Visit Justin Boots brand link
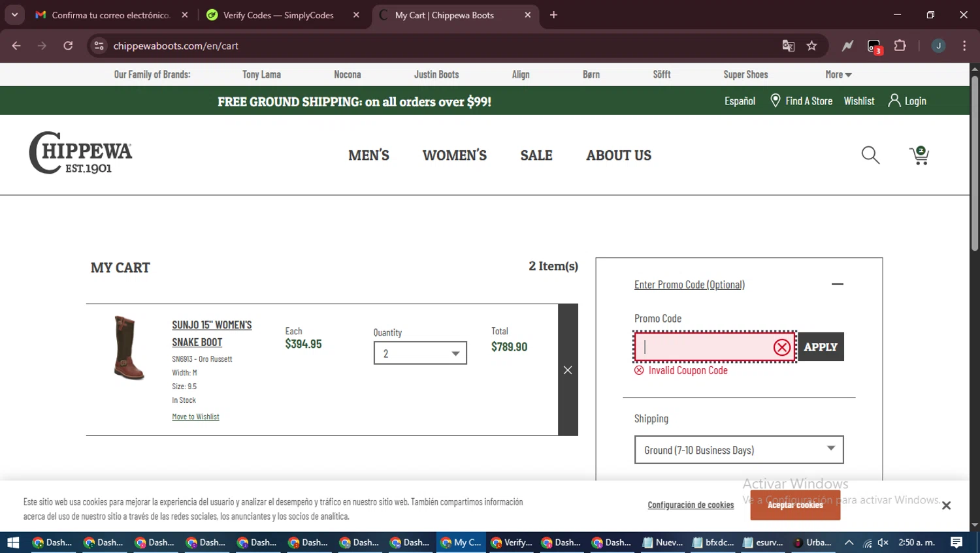 click(x=436, y=74)
